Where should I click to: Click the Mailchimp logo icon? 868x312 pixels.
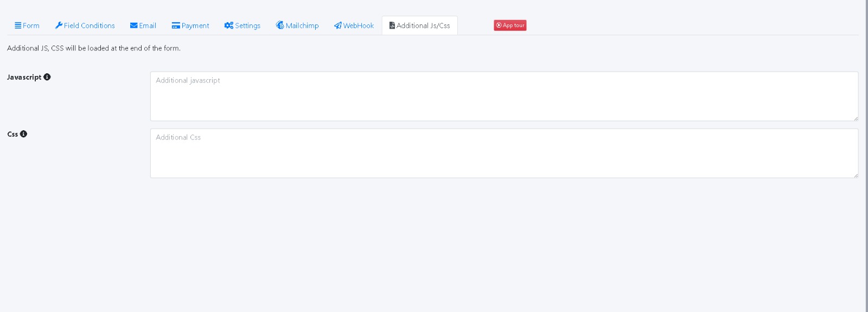(280, 26)
